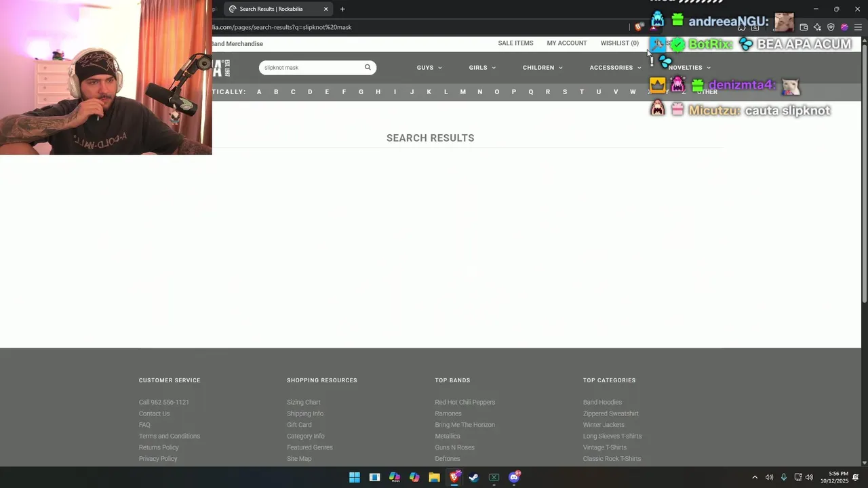
Task: Open Discord from the taskbar
Action: [x=514, y=477]
